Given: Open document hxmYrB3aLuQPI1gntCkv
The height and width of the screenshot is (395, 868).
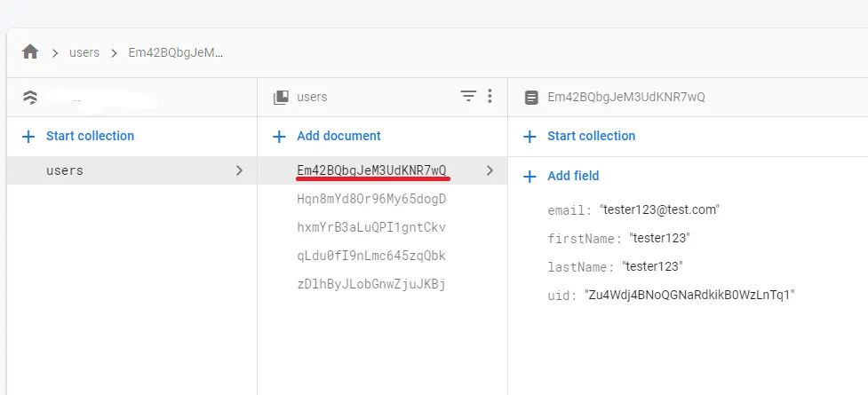Looking at the screenshot, I should pyautogui.click(x=371, y=227).
